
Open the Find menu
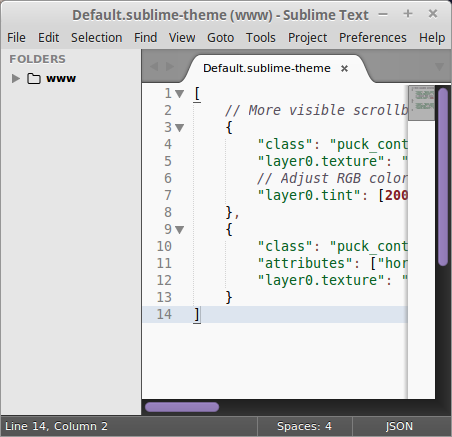[x=145, y=38]
